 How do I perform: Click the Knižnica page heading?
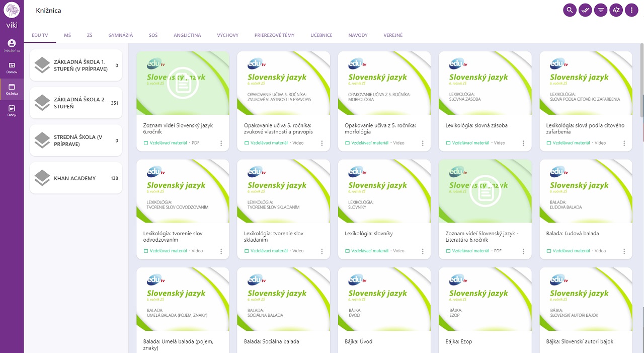pos(48,11)
